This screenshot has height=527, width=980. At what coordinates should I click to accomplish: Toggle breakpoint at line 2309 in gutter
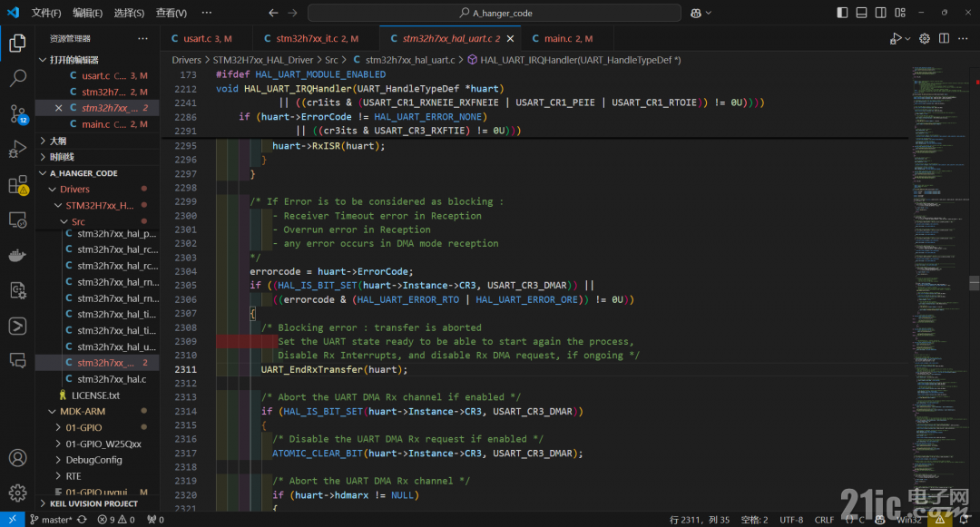click(x=168, y=342)
